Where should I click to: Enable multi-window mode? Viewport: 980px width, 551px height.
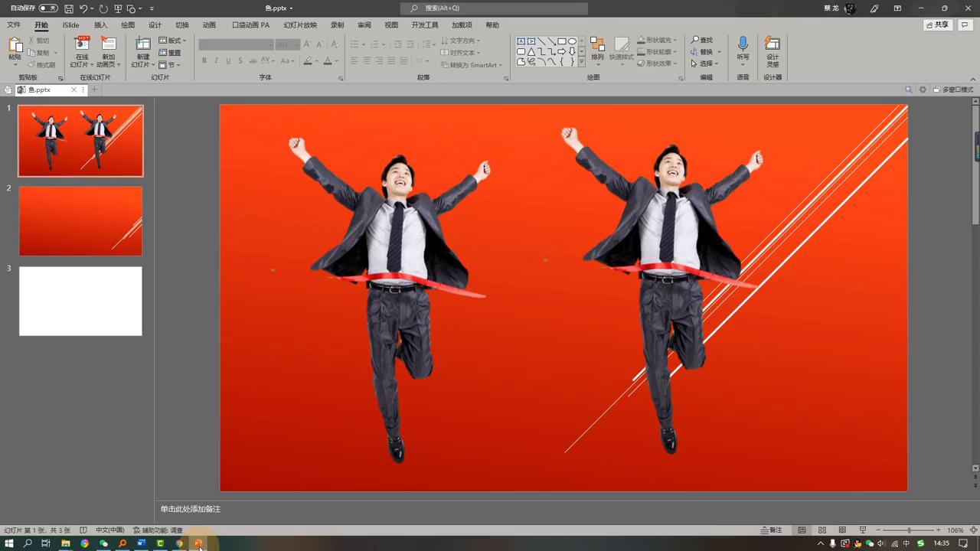click(x=953, y=90)
